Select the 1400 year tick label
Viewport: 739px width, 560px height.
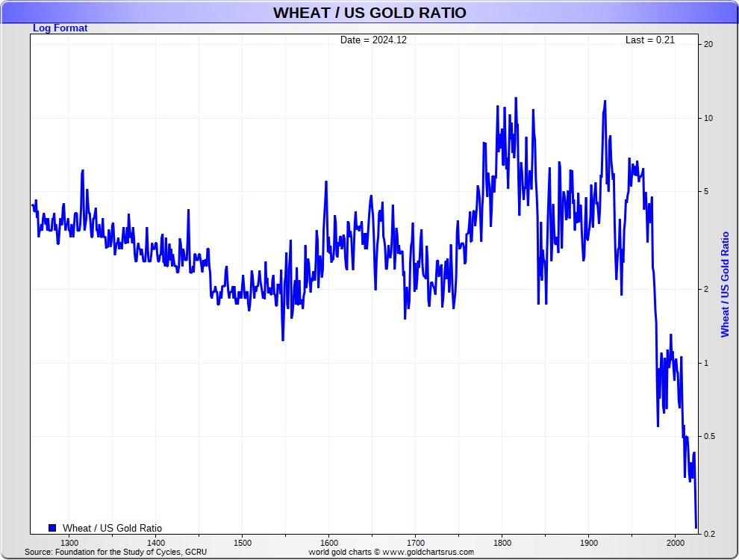[x=155, y=542]
